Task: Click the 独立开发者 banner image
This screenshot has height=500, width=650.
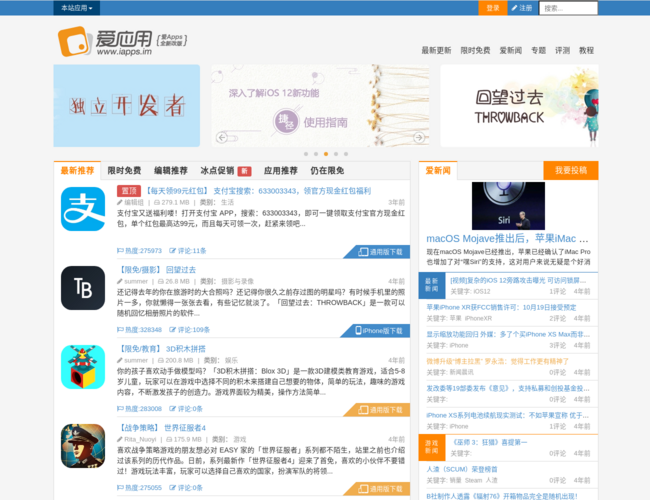Action: click(x=128, y=106)
